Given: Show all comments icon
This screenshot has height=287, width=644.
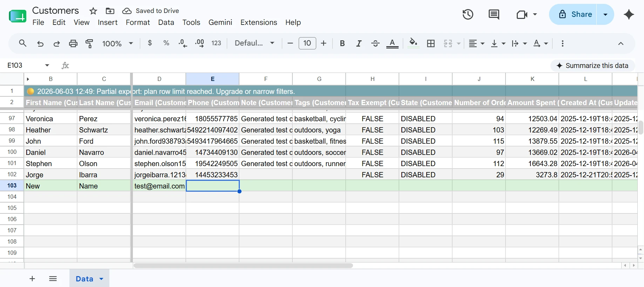Looking at the screenshot, I should [494, 14].
